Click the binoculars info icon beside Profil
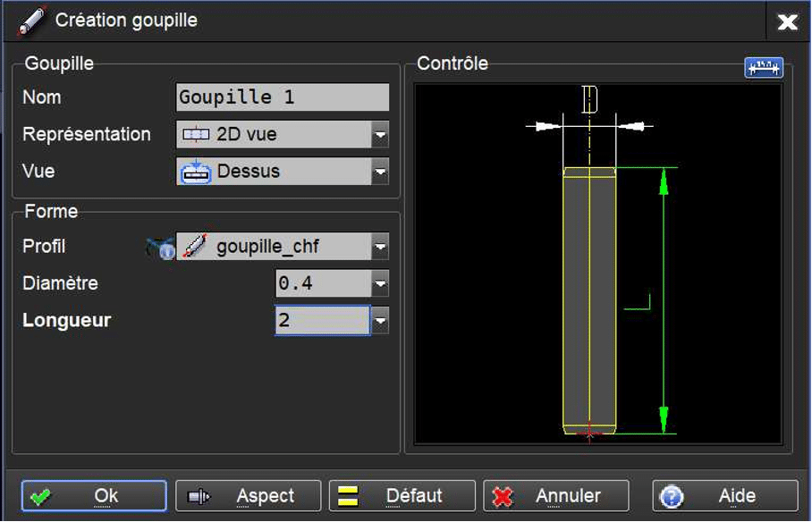The height and width of the screenshot is (522, 812). 161,248
